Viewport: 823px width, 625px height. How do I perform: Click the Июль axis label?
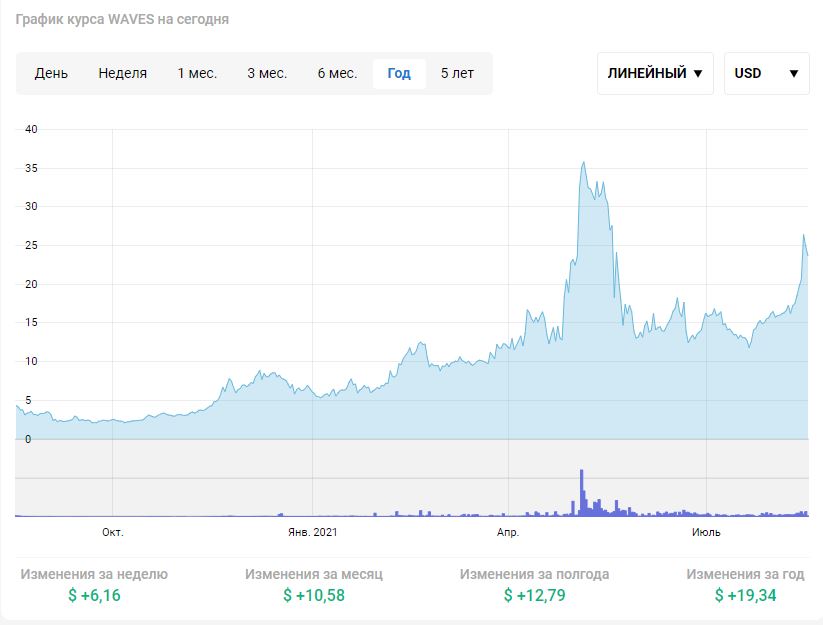[706, 532]
